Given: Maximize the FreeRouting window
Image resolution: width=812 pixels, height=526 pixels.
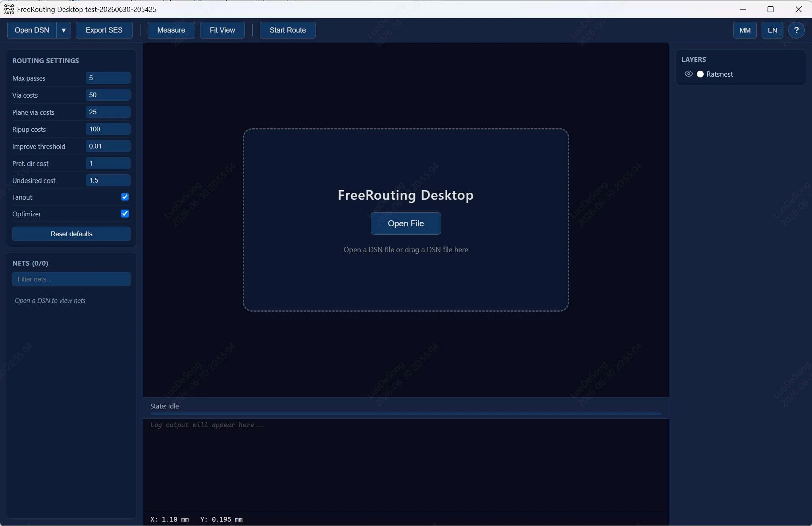Looking at the screenshot, I should tap(770, 9).
